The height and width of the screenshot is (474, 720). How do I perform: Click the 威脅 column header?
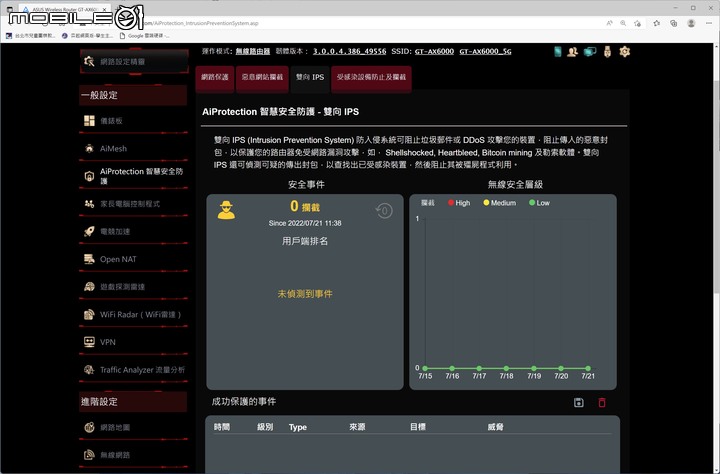click(495, 427)
